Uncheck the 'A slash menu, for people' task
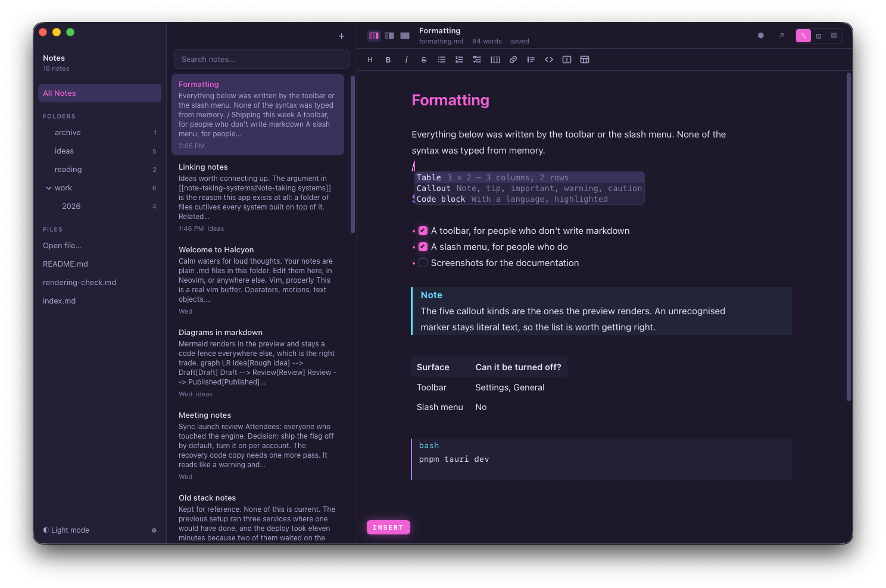The width and height of the screenshot is (886, 588). point(423,247)
